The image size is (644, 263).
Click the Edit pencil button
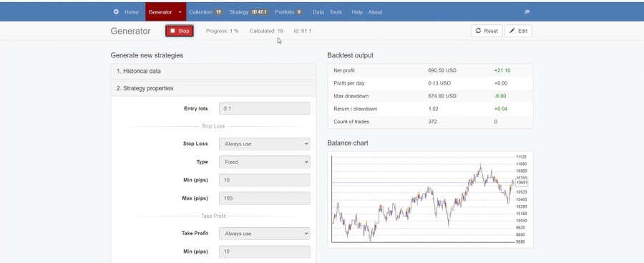[518, 31]
